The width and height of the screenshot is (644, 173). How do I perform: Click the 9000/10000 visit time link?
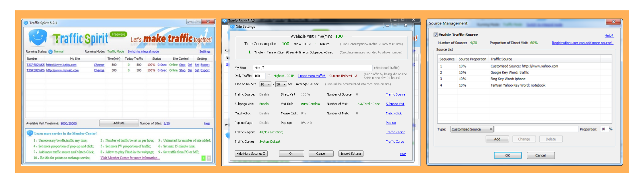[69, 123]
